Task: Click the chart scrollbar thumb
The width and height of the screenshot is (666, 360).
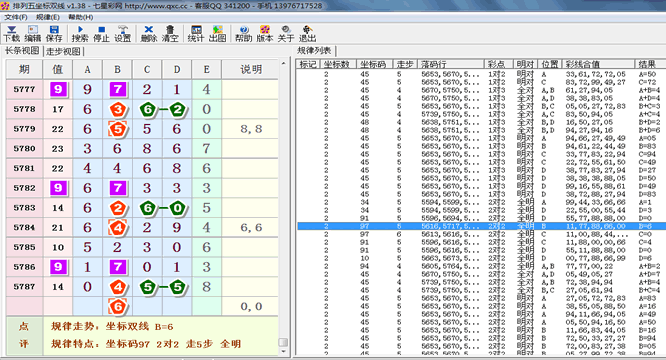Action: 283,342
